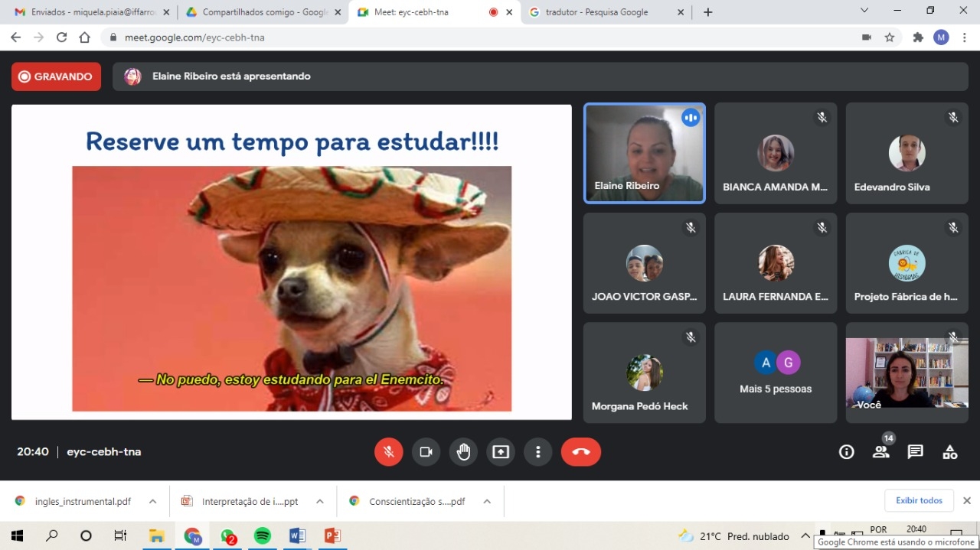
Task: Click the present screen button
Action: click(501, 452)
